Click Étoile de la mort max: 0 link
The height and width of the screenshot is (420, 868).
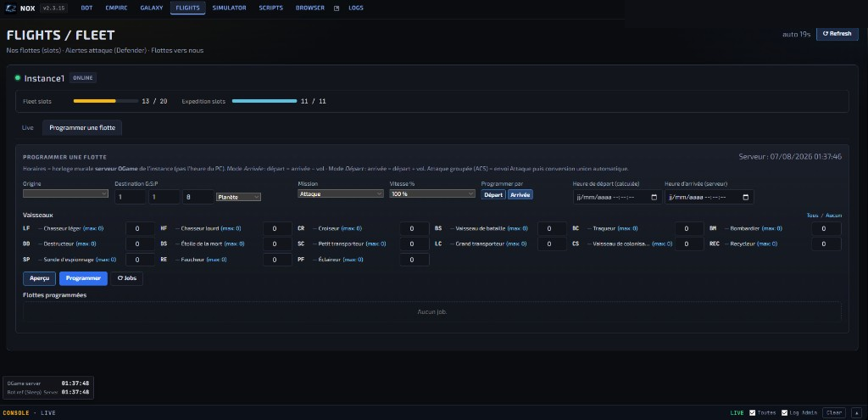click(234, 244)
